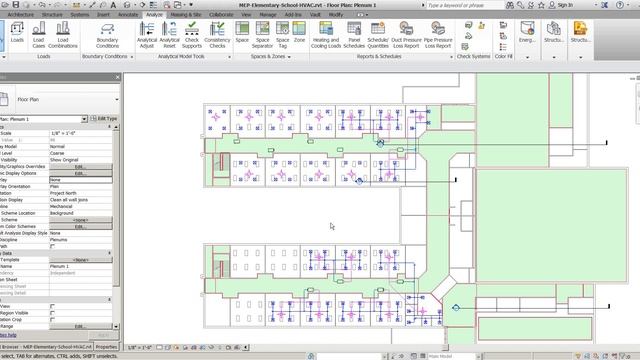Generate Duct Pressure Loss Report
640x360 pixels.
pyautogui.click(x=406, y=35)
